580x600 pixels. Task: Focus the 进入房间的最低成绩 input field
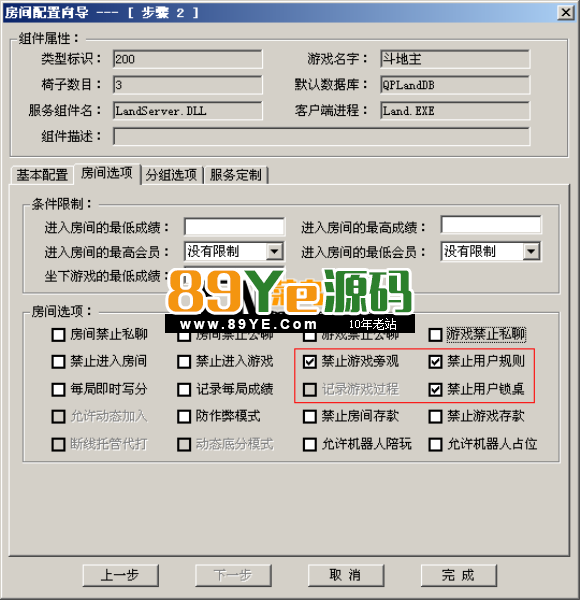tap(234, 227)
